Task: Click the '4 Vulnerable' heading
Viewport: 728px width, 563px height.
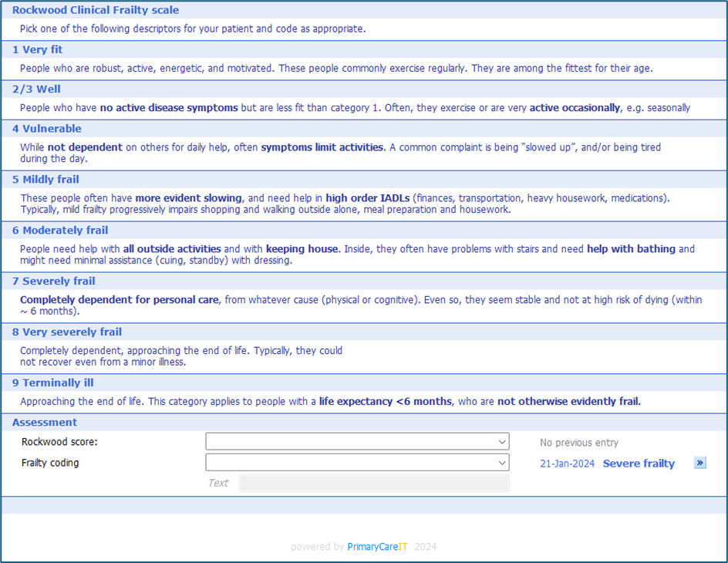Action: 46,129
